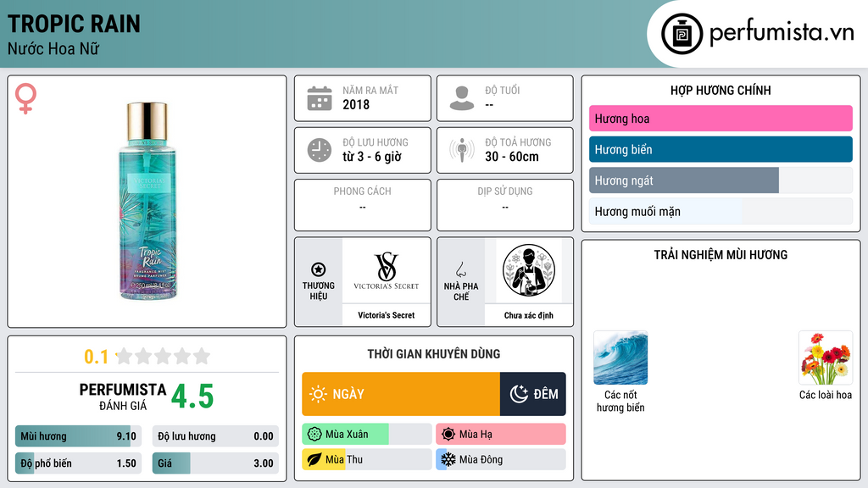The image size is (868, 488).
Task: Click the moon icon in Đêm bar
Action: coord(519,394)
